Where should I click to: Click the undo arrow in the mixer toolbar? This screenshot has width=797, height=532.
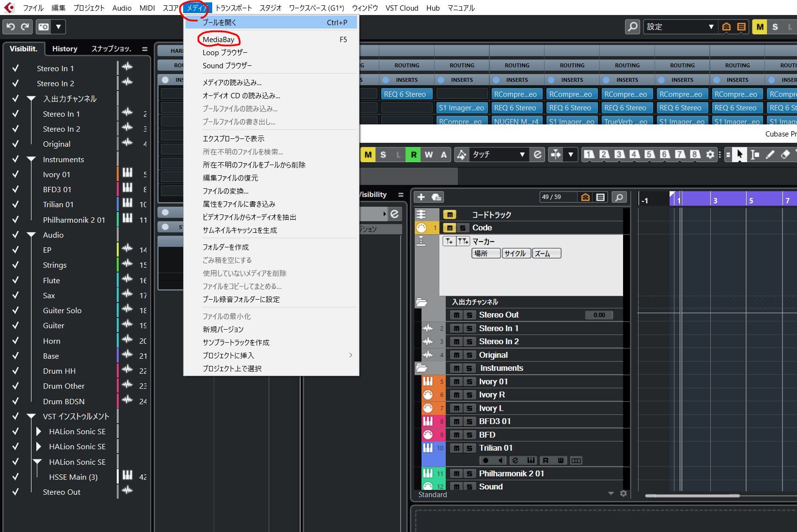click(x=11, y=27)
